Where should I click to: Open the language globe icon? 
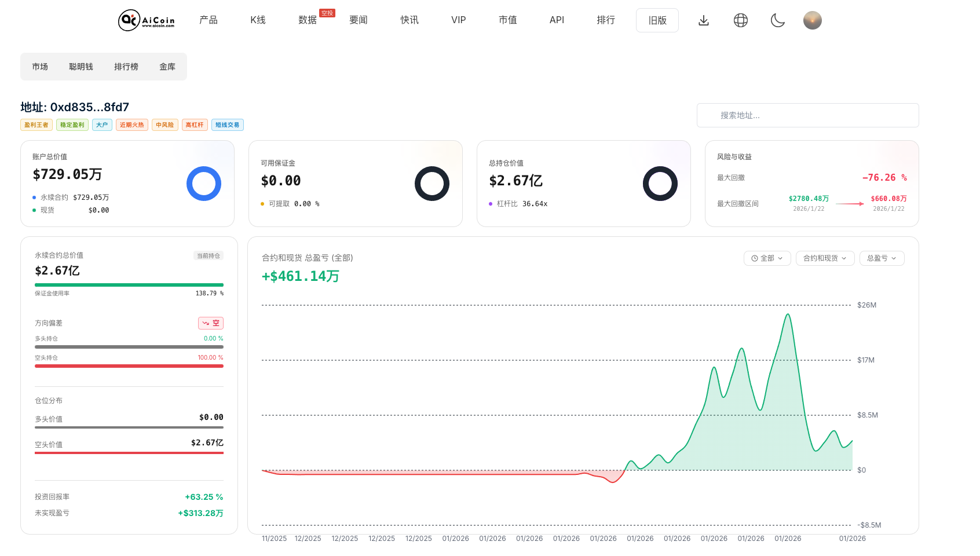click(740, 20)
